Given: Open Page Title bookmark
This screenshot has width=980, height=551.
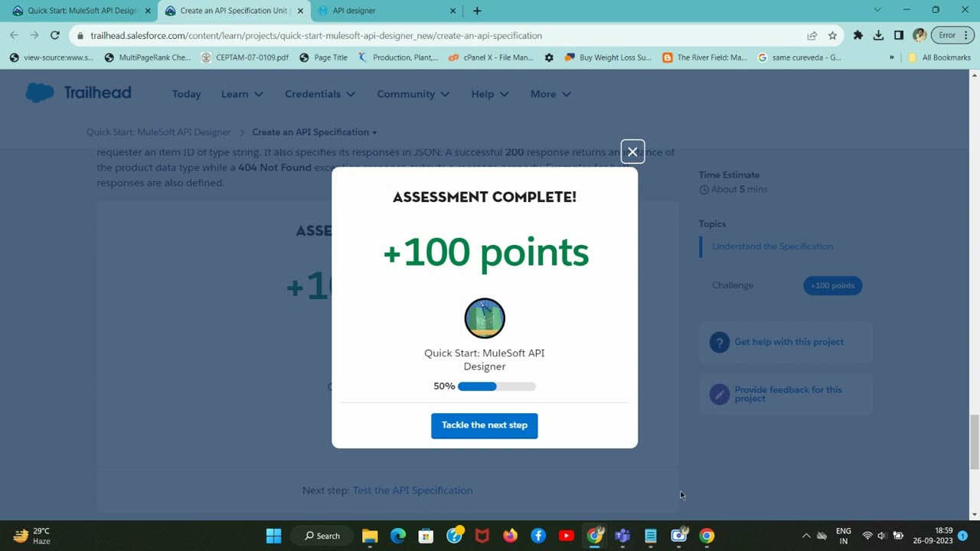Looking at the screenshot, I should [323, 57].
